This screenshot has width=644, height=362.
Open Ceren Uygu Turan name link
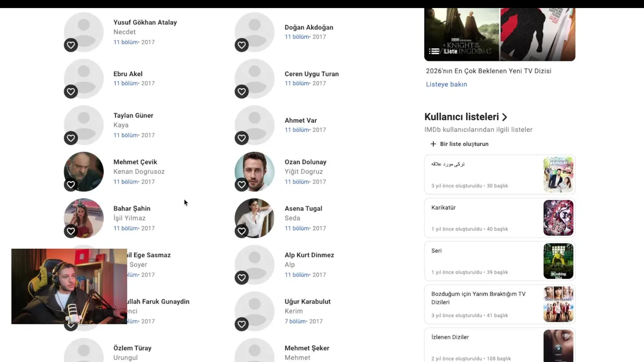(x=311, y=74)
